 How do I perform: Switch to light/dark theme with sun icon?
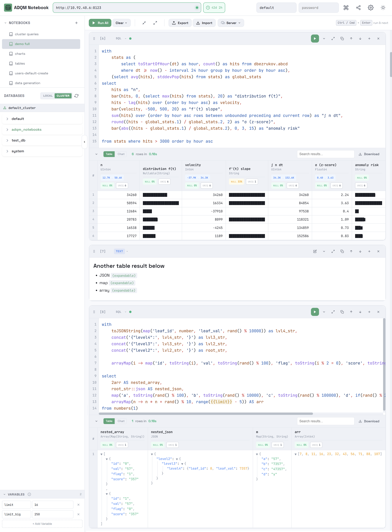(x=383, y=7)
